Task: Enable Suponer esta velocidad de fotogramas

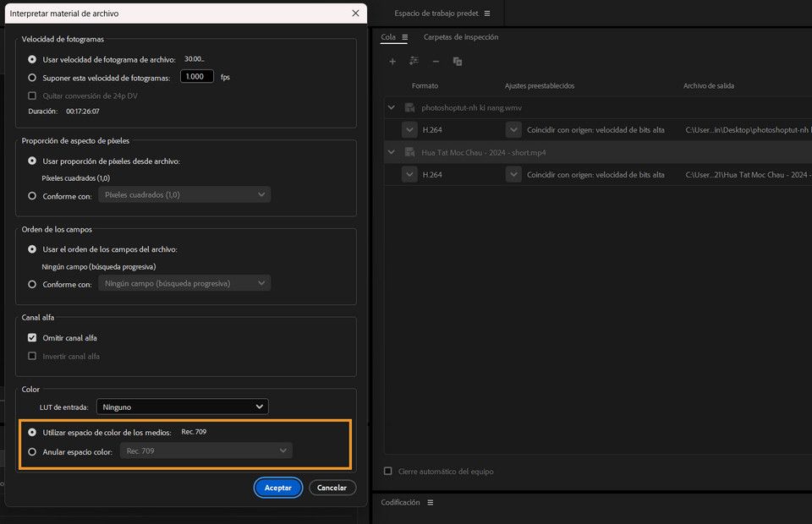Action: [31, 76]
